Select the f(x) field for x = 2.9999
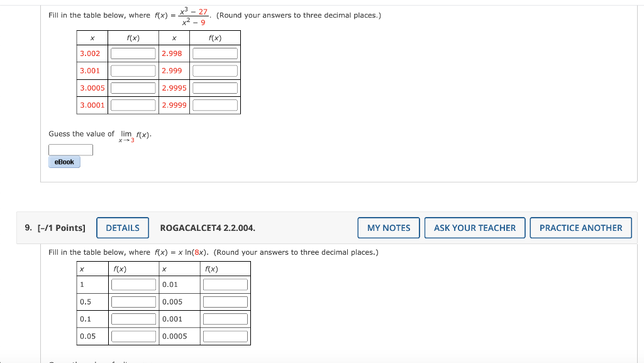 click(x=215, y=105)
